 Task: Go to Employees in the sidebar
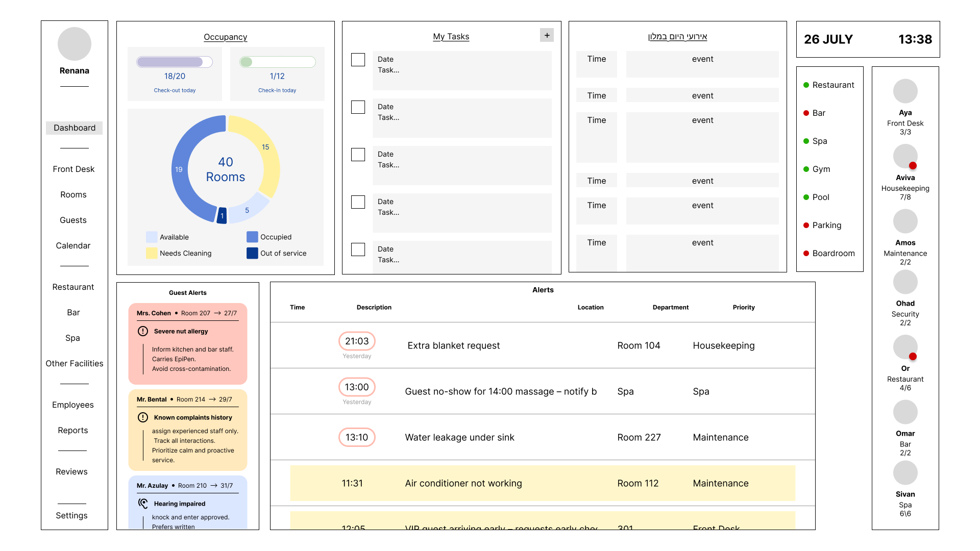click(73, 405)
